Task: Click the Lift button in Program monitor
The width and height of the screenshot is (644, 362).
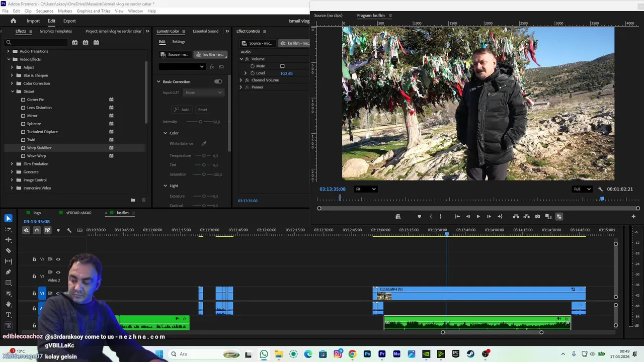Action: (516, 217)
